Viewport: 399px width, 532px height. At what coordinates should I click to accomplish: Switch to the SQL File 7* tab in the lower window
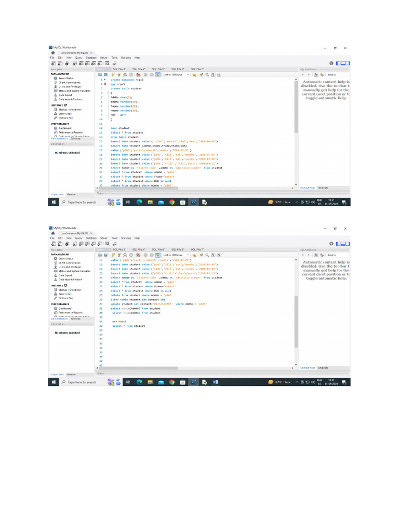pos(197,249)
